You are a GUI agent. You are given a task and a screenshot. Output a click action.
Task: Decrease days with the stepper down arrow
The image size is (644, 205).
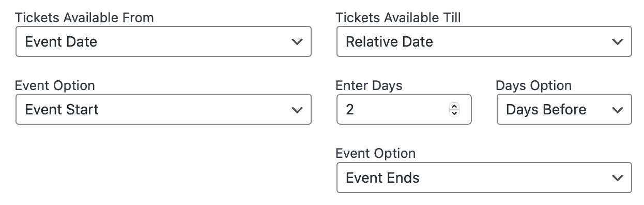[454, 113]
